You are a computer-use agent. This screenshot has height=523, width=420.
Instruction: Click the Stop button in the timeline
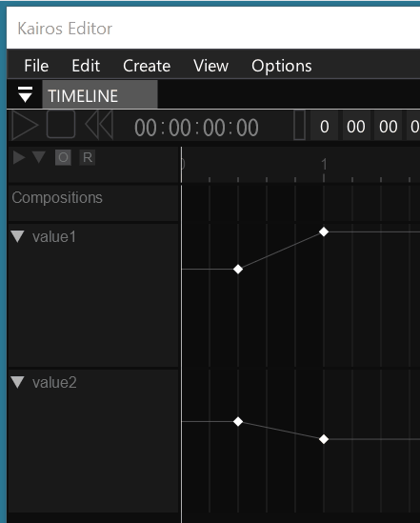pos(61,125)
